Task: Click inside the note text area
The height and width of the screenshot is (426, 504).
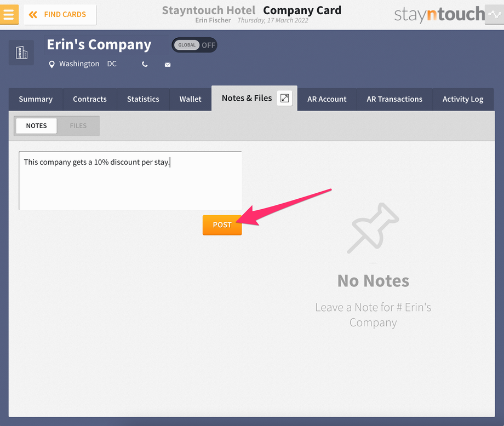Action: click(x=130, y=181)
